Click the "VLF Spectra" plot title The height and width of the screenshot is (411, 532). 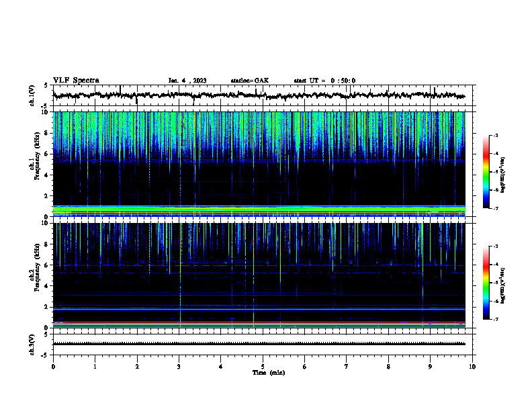pyautogui.click(x=76, y=81)
